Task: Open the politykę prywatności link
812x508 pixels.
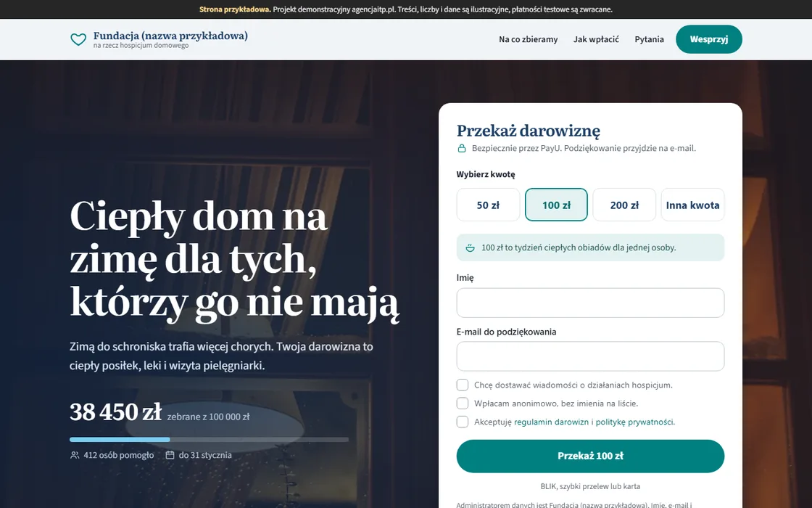Action: click(x=635, y=422)
